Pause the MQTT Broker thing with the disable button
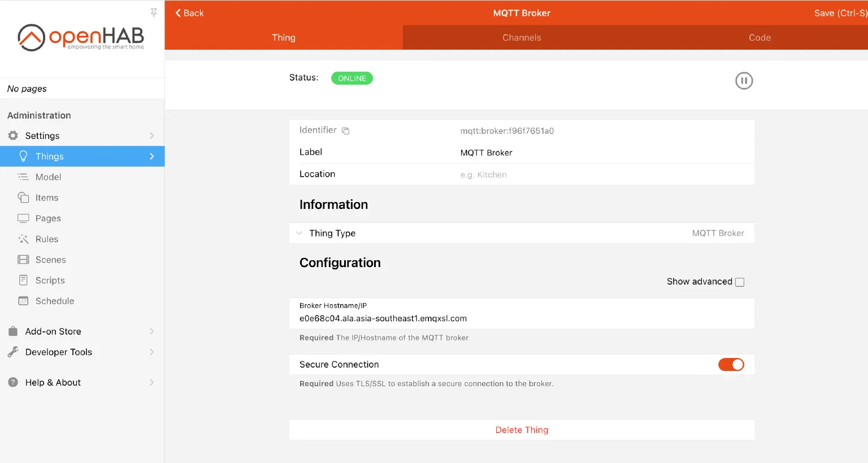 (x=744, y=80)
